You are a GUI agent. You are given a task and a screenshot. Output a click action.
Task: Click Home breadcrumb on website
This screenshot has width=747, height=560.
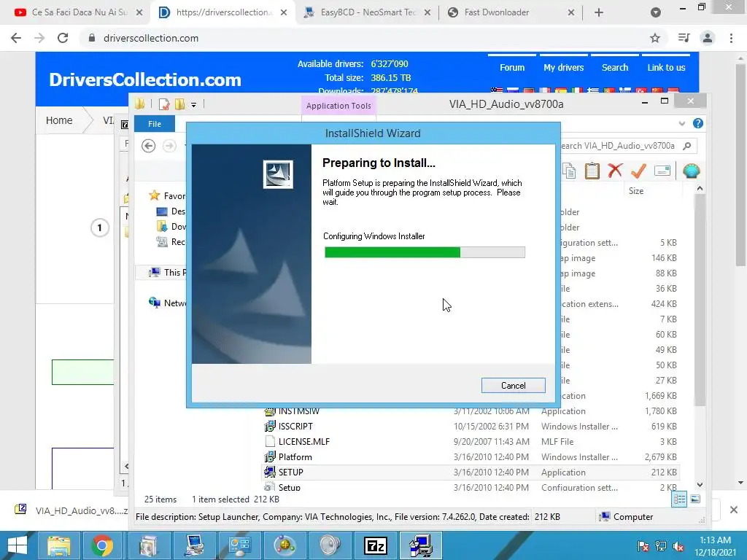[x=59, y=120]
